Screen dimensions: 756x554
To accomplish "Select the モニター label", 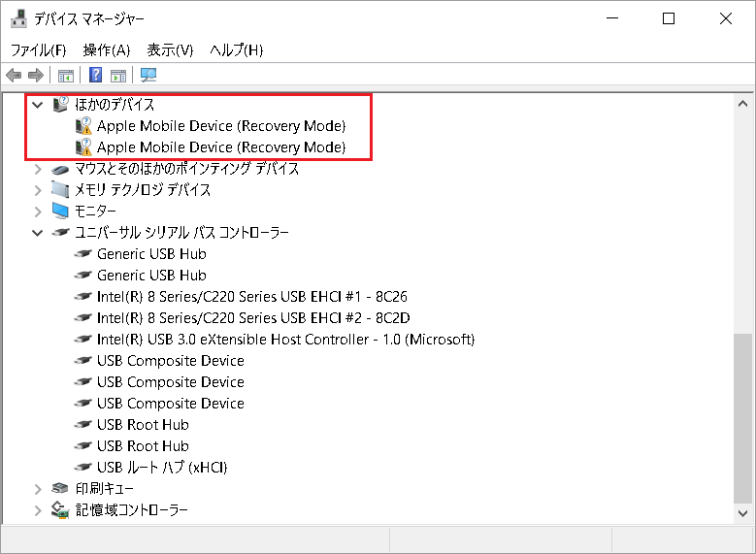I will point(95,212).
